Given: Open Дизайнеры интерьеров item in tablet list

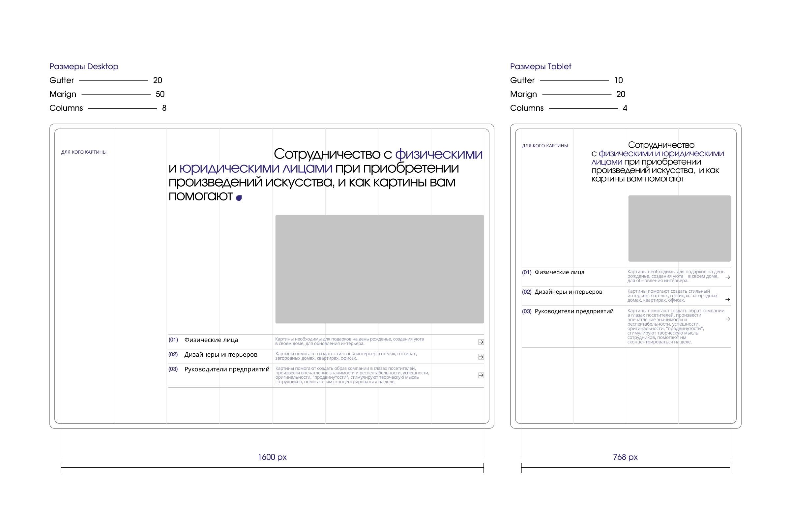Looking at the screenshot, I should [568, 292].
